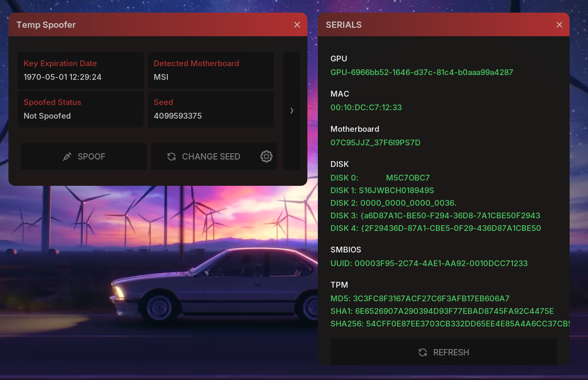588x380 pixels.
Task: Click the Temp Spoofer title text
Action: 46,25
